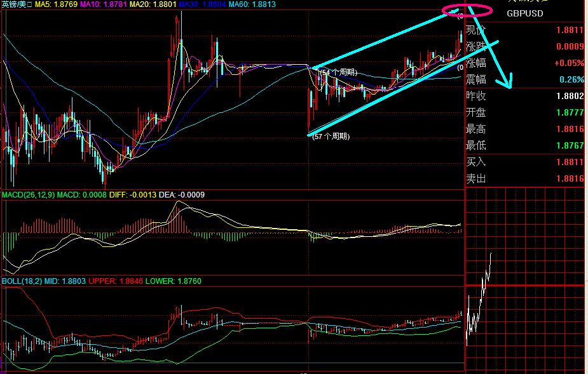
Task: Click the 开盘 value 1.8777
Action: coord(570,112)
